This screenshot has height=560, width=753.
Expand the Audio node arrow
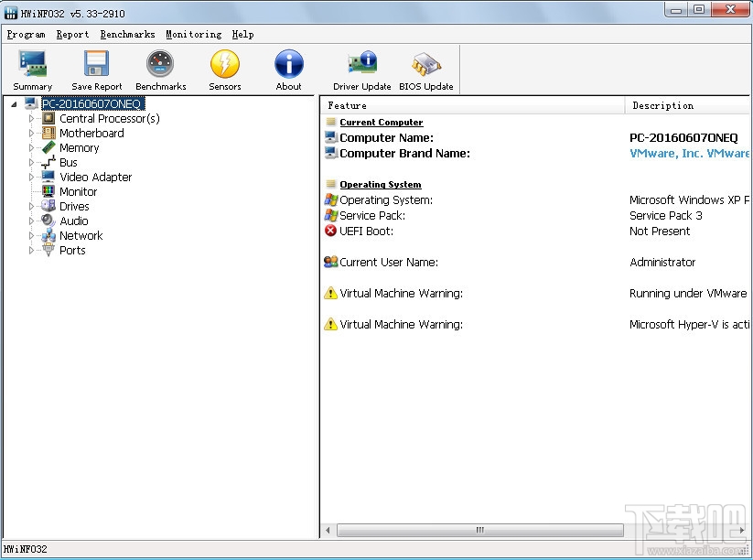click(x=31, y=221)
